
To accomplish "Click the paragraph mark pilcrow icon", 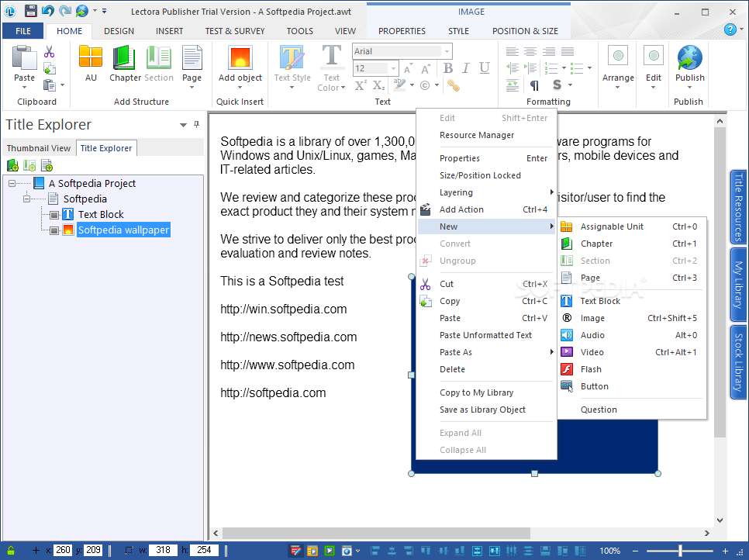I will (534, 85).
